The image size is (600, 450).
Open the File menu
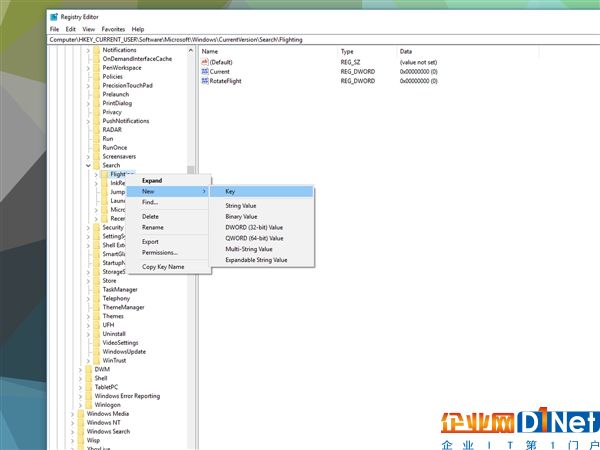[x=54, y=29]
